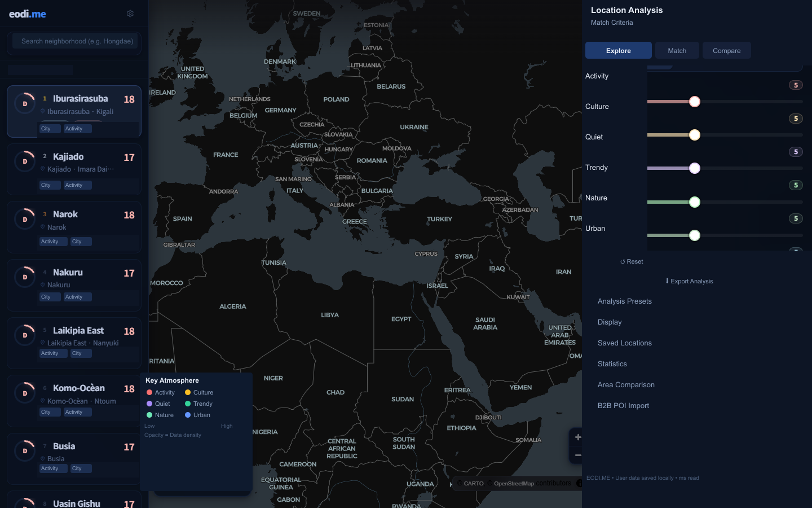This screenshot has height=508, width=812.
Task: Switch to the Match tab
Action: click(677, 50)
